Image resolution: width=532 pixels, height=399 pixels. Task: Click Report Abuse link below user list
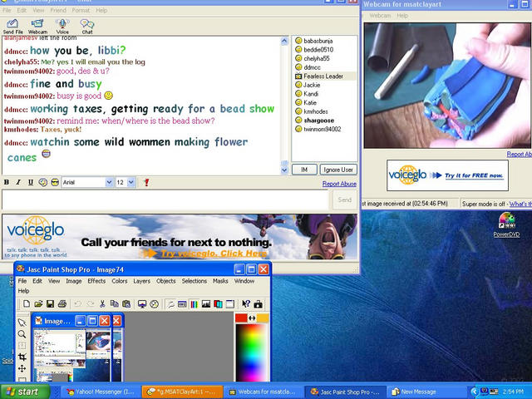(339, 184)
